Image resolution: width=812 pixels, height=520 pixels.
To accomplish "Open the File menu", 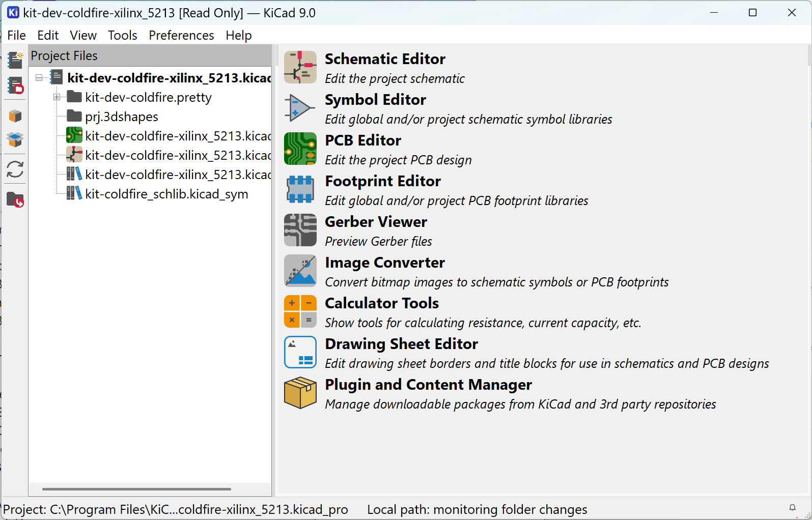I will pyautogui.click(x=16, y=35).
